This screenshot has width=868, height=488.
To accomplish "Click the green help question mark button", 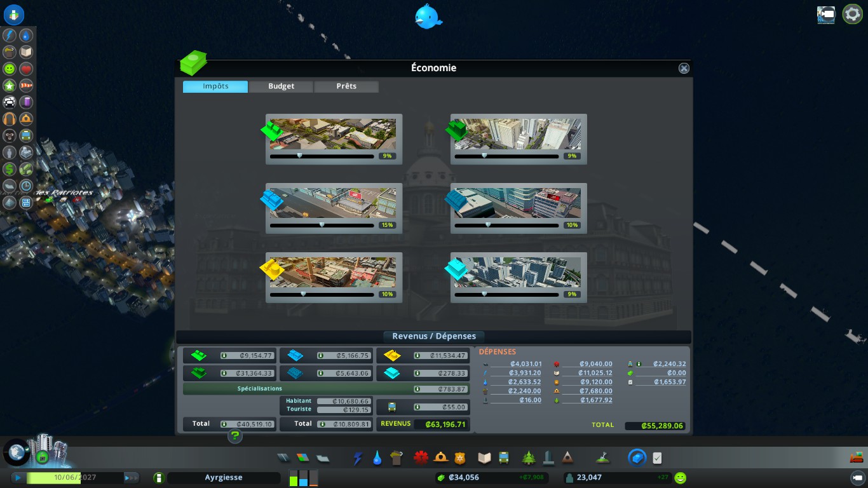I will pyautogui.click(x=235, y=436).
